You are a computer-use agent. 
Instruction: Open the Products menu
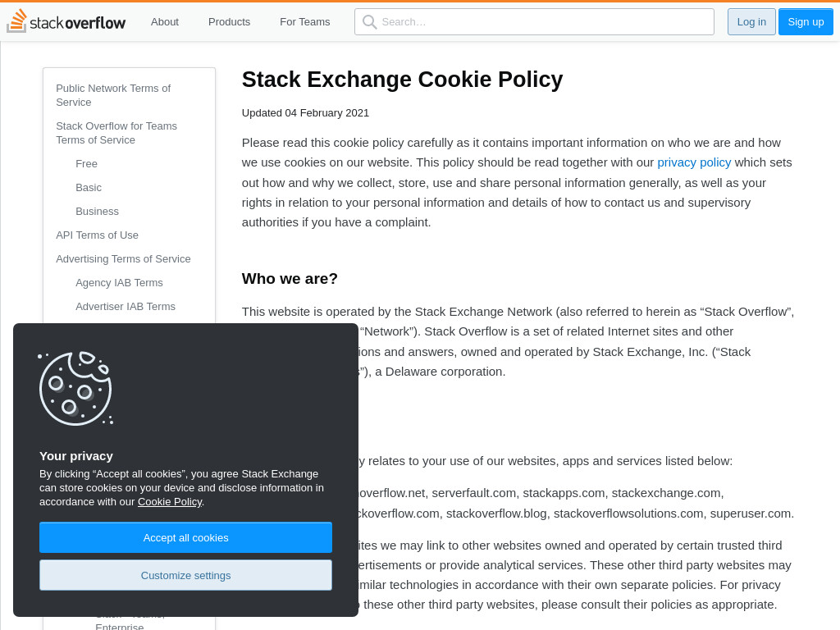click(x=230, y=22)
